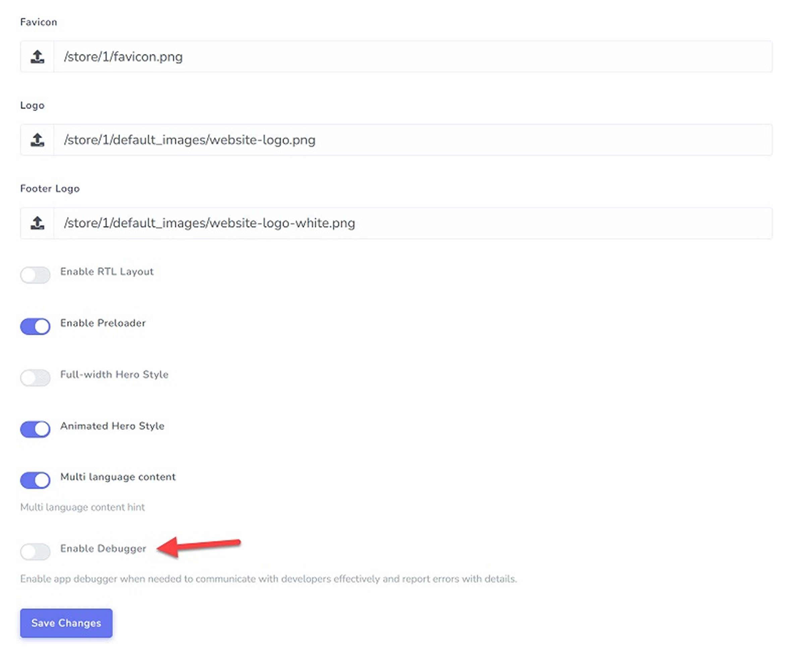
Task: Turn on the Enable RTL Layout switch
Action: [35, 275]
